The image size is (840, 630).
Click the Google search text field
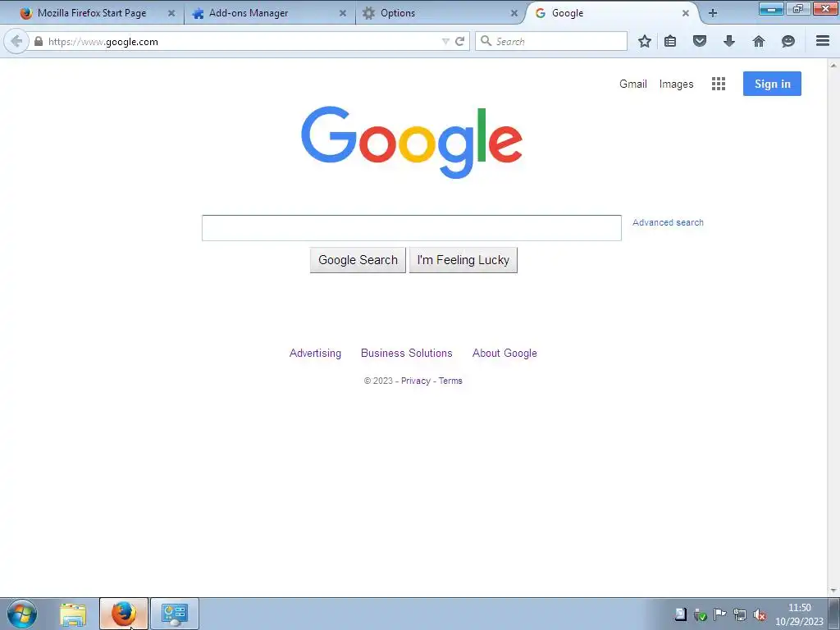click(412, 228)
